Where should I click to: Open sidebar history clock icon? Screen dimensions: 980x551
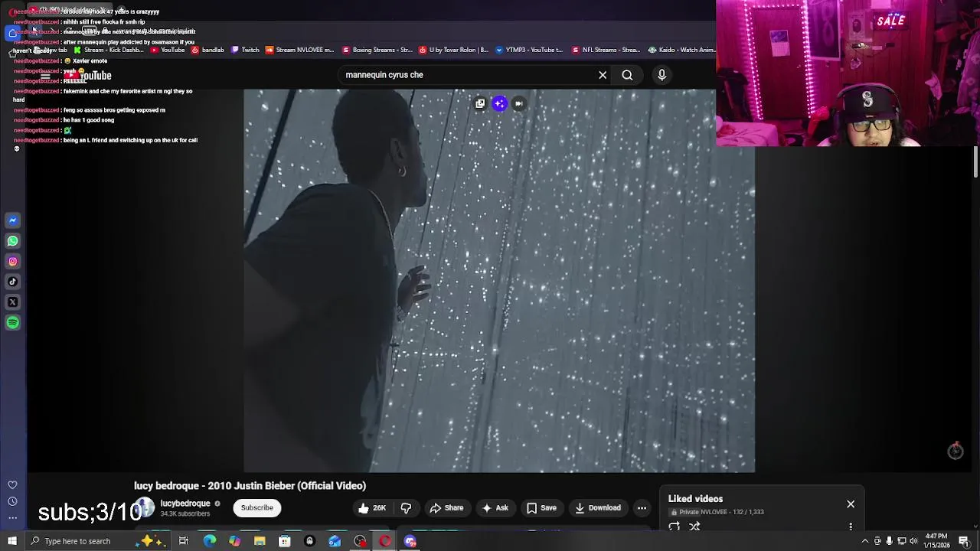pos(12,501)
